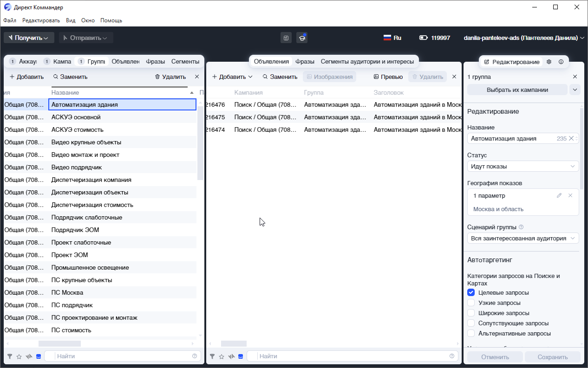Viewport: 588px width, 368px height.
Task: Click the layout panels icon in top bar
Action: click(x=286, y=38)
